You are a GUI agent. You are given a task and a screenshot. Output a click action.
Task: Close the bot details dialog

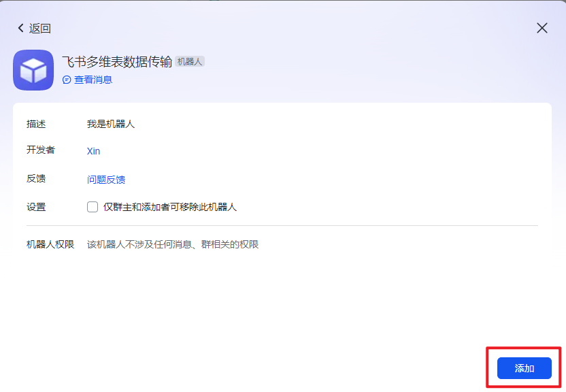coord(542,28)
